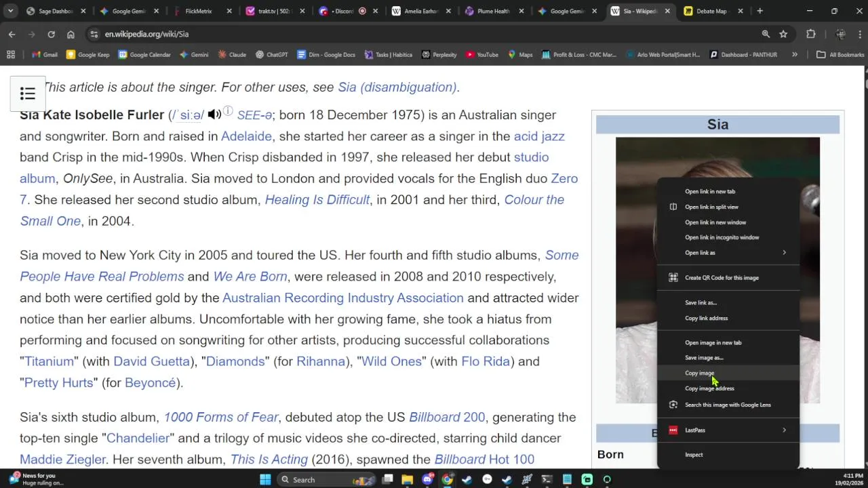This screenshot has height=488, width=868.
Task: Click the site information icon in address bar
Action: click(x=94, y=34)
